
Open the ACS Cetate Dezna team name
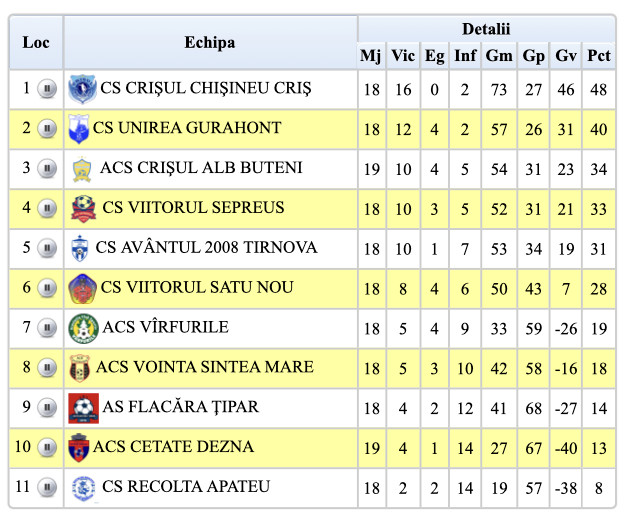(173, 447)
